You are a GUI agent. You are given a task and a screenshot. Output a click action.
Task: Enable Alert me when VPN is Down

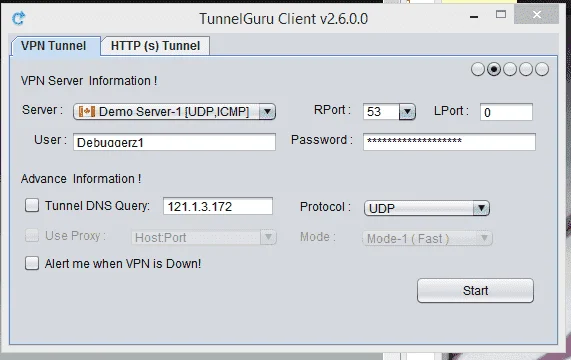(32, 263)
